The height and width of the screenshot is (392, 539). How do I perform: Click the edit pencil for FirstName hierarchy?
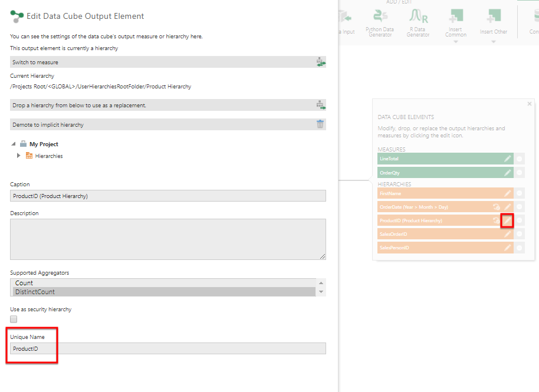click(x=507, y=193)
